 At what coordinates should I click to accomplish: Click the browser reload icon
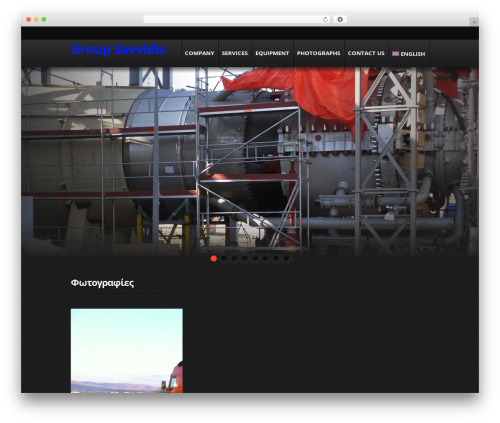(x=325, y=20)
